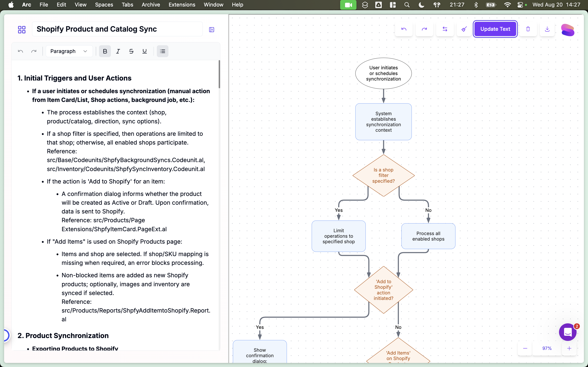The image size is (588, 367).
Task: Edit the Shopify Product and Catalog Sync title
Action: [117, 29]
